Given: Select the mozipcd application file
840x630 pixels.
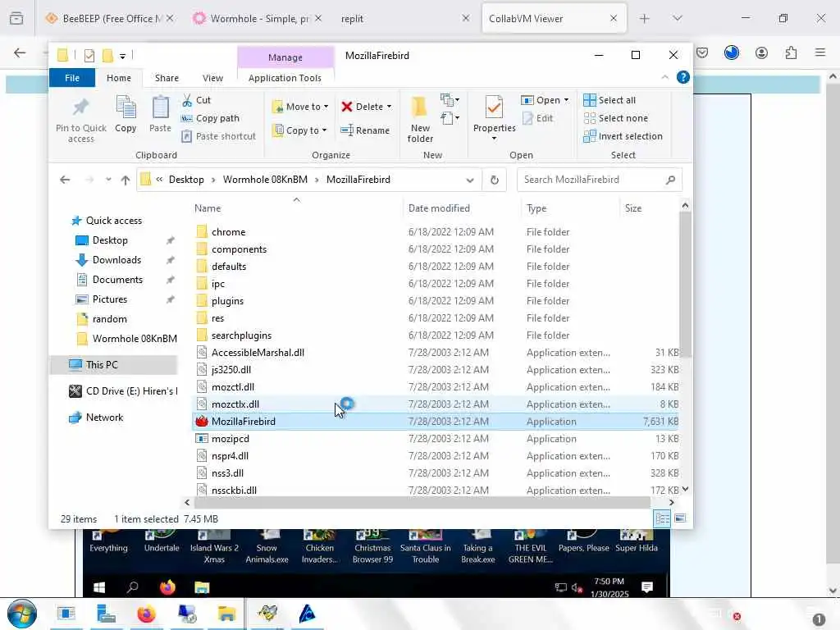Looking at the screenshot, I should coord(435,439).
